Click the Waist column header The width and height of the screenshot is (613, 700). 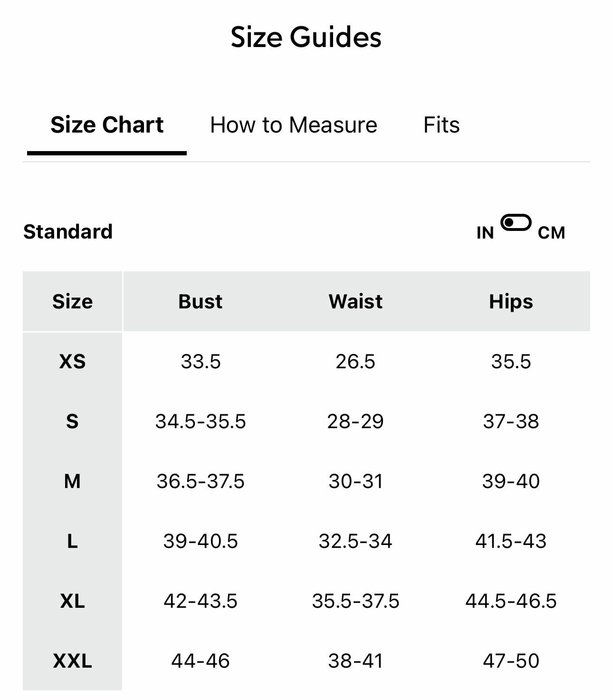pyautogui.click(x=355, y=302)
